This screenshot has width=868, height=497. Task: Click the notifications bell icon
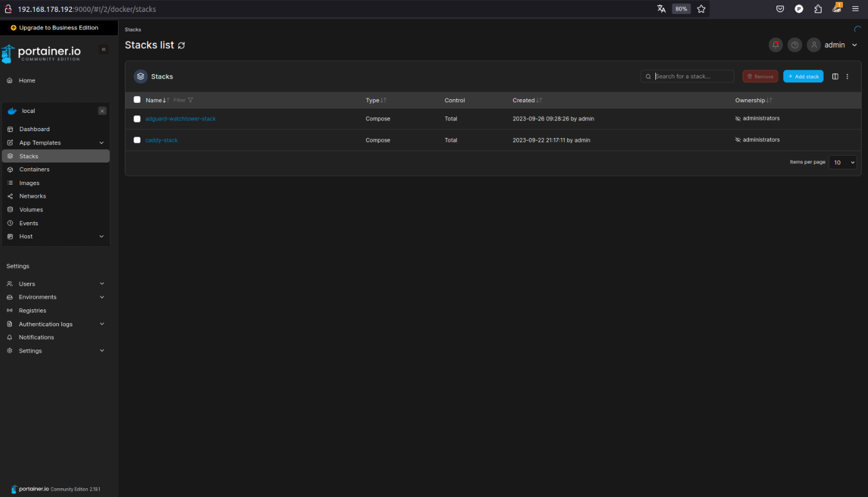tap(776, 45)
